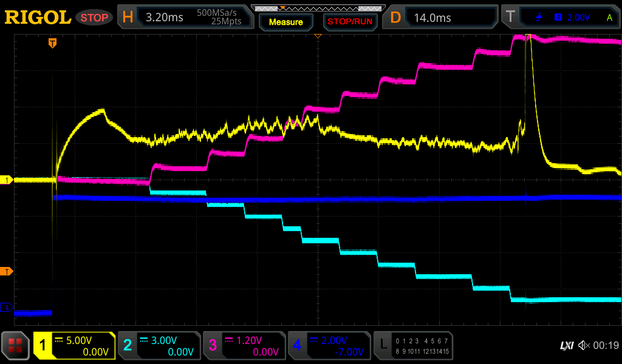Viewport: 622px width, 364px height.
Task: Select the orange trigger position marker at top-left
Action: (53, 43)
